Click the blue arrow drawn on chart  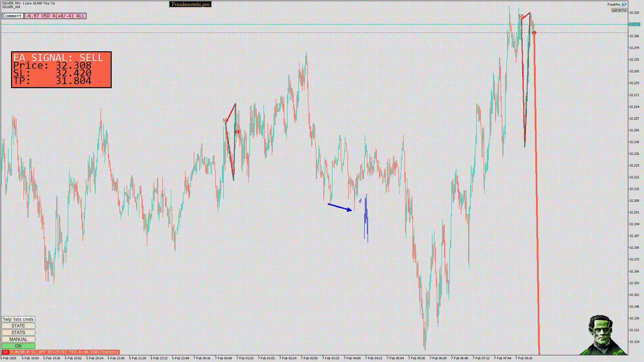coord(340,207)
